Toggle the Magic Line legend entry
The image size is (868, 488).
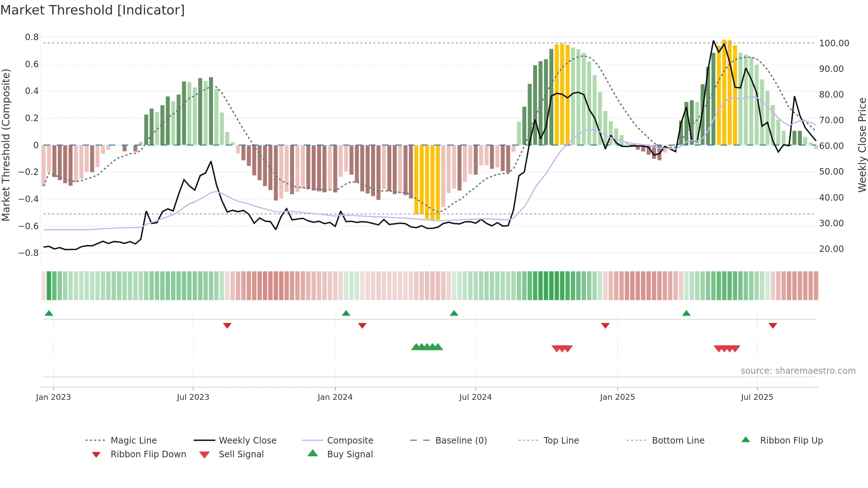(x=121, y=440)
